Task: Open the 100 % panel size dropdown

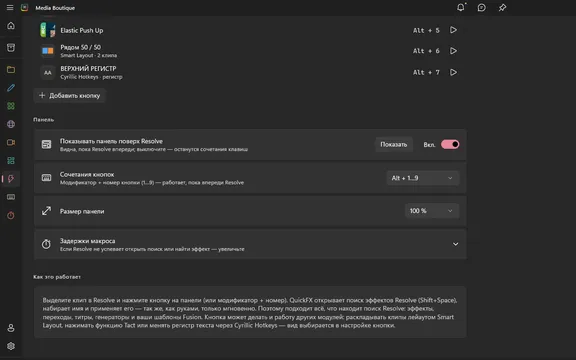Action: 432,211
